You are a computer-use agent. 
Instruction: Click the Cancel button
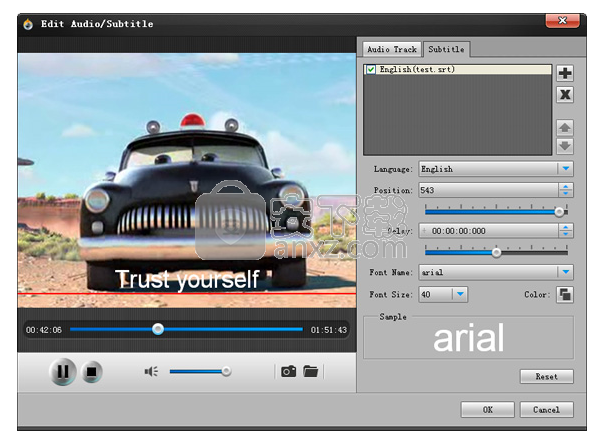[x=546, y=410]
